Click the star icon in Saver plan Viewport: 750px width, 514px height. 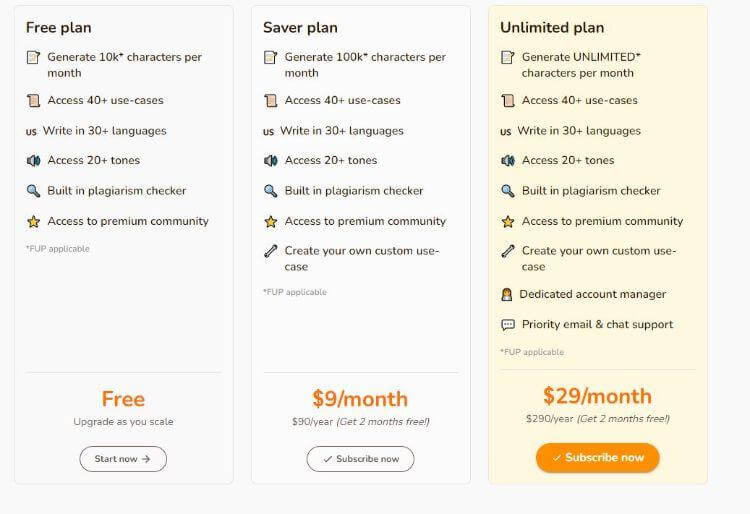point(270,221)
